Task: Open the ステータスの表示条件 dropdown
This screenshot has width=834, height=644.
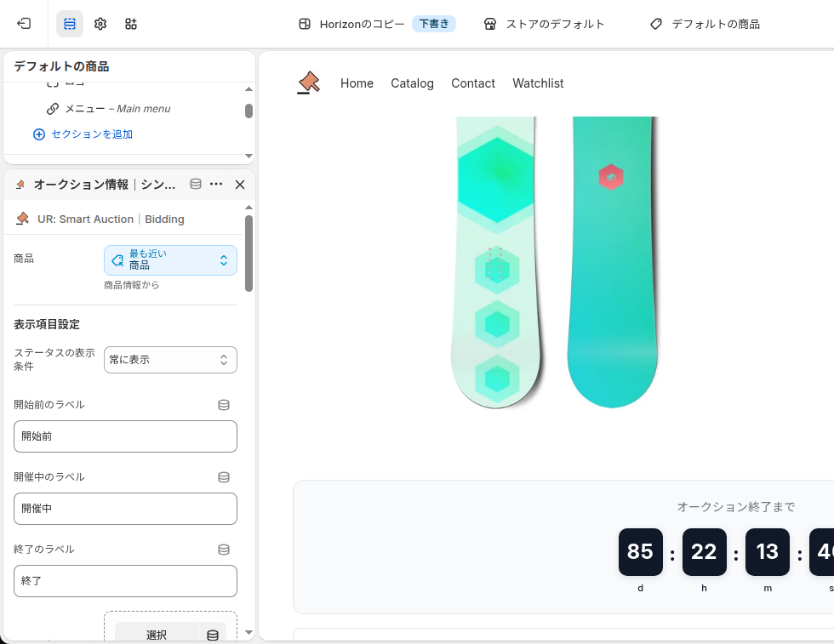Action: click(x=170, y=360)
